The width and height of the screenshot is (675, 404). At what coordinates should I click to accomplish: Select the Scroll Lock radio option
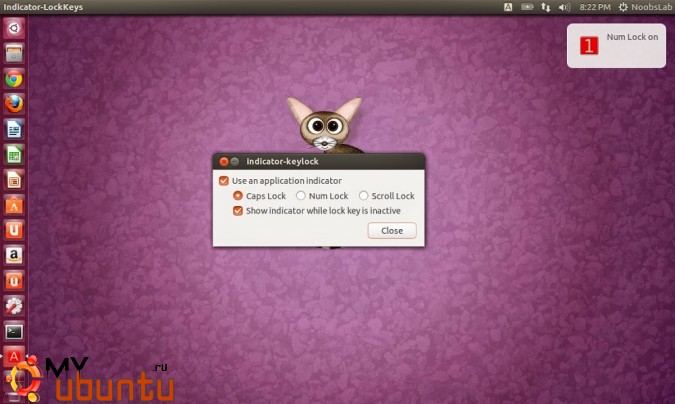[x=363, y=196]
